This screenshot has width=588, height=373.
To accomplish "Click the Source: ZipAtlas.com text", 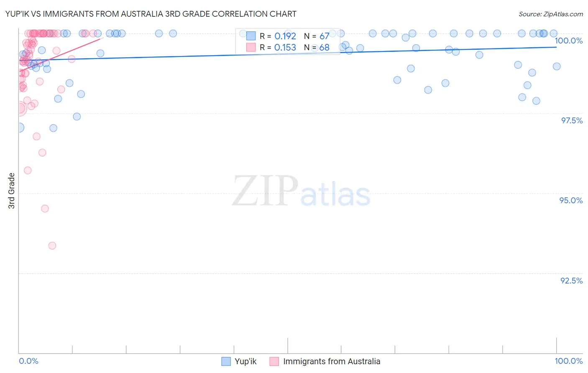I will click(550, 14).
